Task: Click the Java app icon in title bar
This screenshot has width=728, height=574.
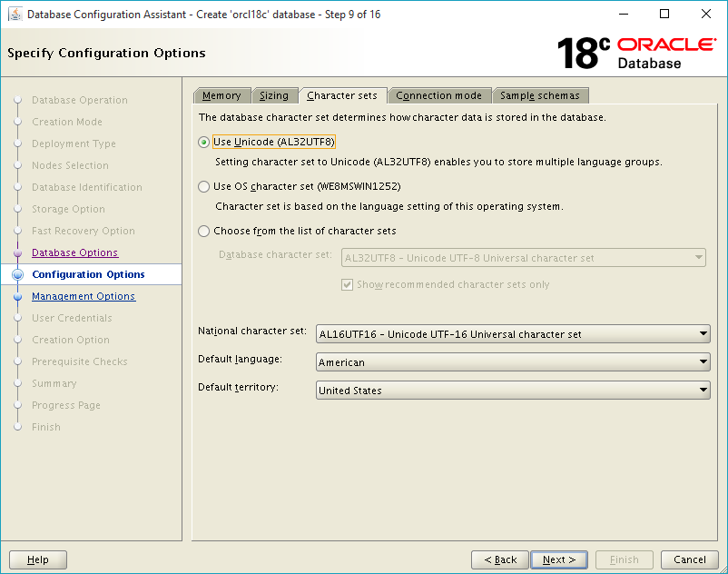Action: tap(15, 15)
